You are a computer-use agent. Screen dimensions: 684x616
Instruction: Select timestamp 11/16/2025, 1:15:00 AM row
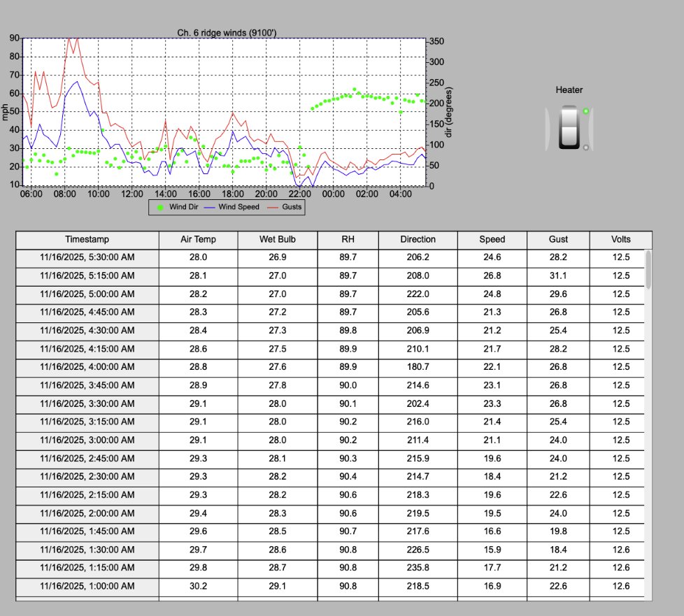tap(330, 568)
